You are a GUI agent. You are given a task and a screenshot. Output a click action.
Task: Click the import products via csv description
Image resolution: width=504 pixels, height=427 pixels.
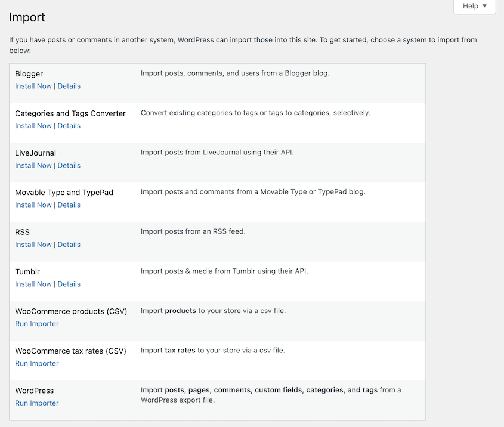tap(213, 311)
